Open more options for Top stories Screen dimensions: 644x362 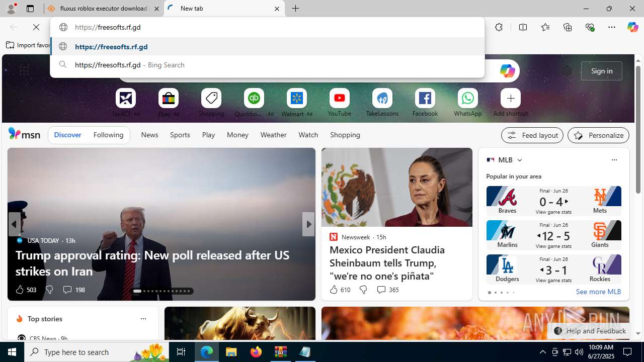pos(143,319)
